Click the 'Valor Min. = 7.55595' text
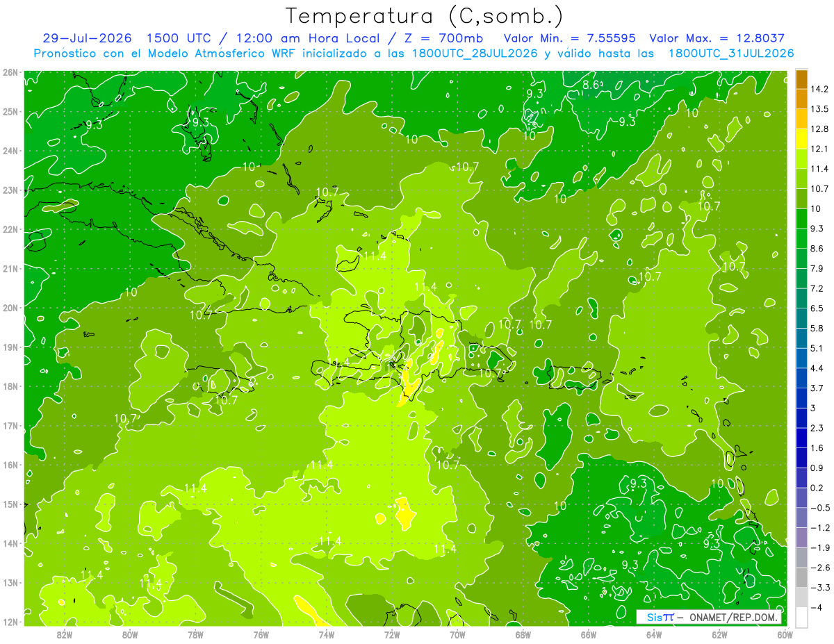Screen dimensions: 834x644 click(569, 38)
